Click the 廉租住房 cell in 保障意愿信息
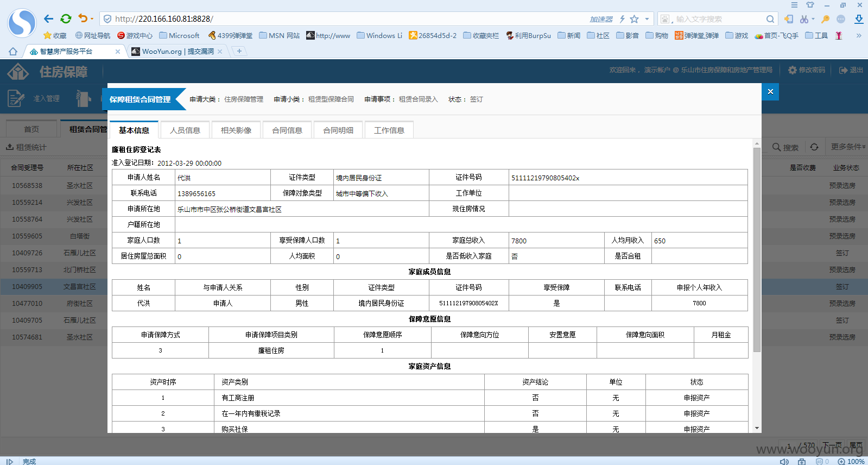This screenshot has height=465, width=868. point(271,351)
